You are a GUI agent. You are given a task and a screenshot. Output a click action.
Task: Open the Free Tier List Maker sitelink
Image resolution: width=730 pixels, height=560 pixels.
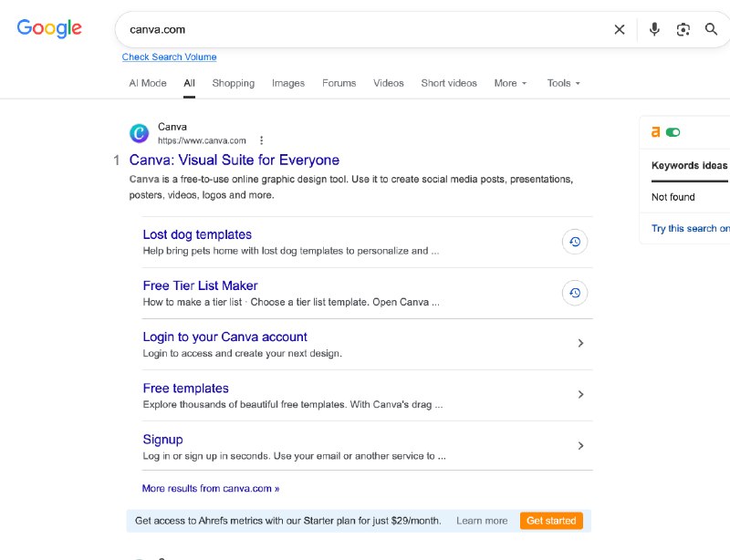[200, 285]
